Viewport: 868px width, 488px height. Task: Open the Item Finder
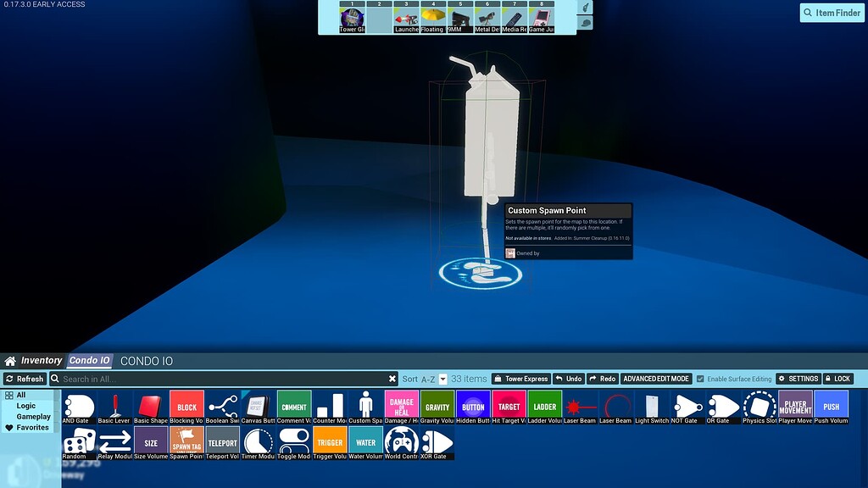click(x=832, y=13)
